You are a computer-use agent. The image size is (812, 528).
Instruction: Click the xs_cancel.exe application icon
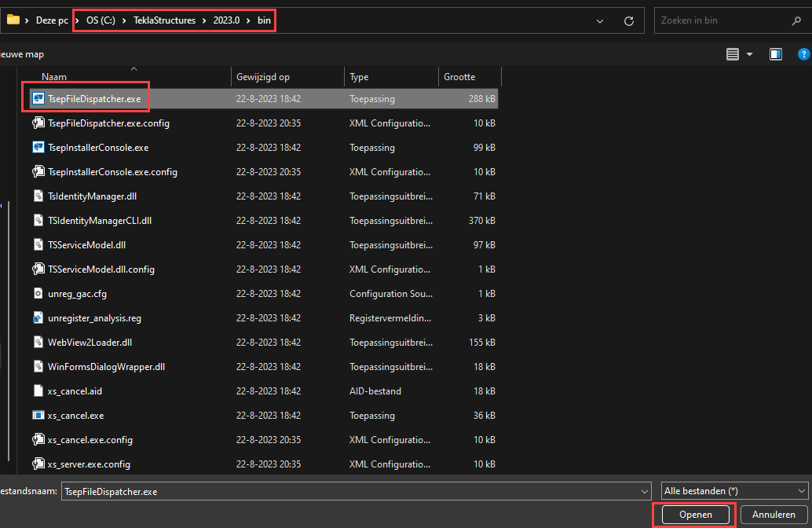click(38, 416)
